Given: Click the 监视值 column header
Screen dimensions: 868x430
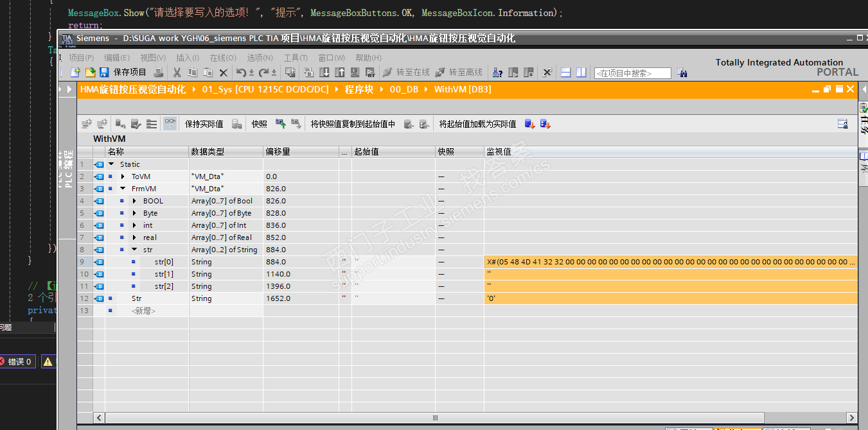Looking at the screenshot, I should tap(671, 152).
